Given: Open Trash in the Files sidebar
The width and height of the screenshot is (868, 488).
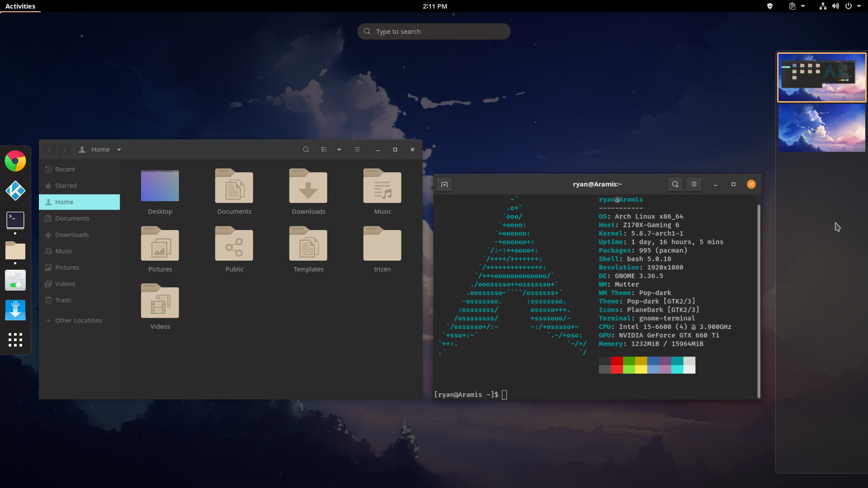Looking at the screenshot, I should click(x=80, y=300).
